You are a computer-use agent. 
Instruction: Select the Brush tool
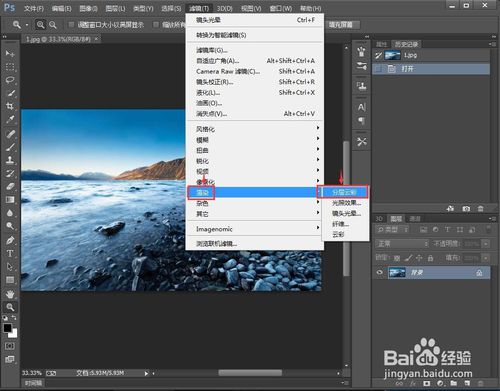(x=10, y=147)
